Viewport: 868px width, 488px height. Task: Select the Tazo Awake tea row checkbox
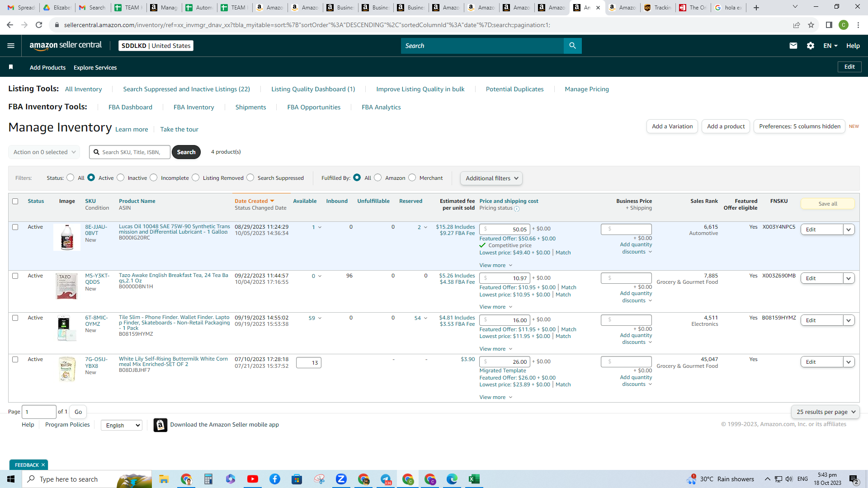(15, 276)
